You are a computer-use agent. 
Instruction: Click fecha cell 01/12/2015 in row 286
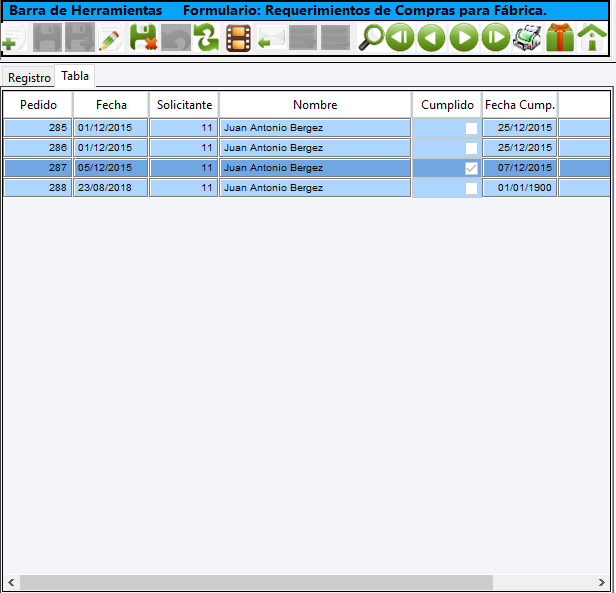(x=110, y=148)
